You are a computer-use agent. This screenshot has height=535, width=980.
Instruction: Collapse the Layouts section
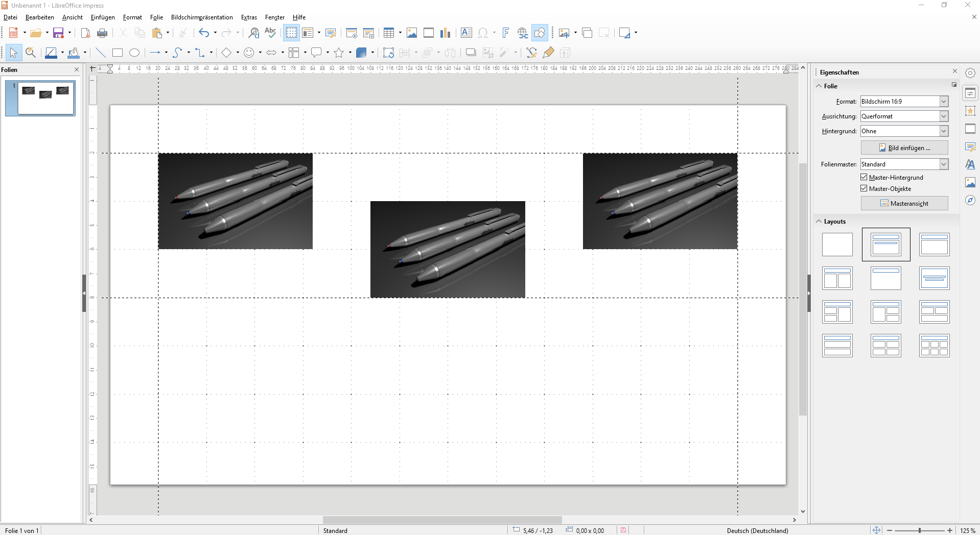pyautogui.click(x=819, y=222)
